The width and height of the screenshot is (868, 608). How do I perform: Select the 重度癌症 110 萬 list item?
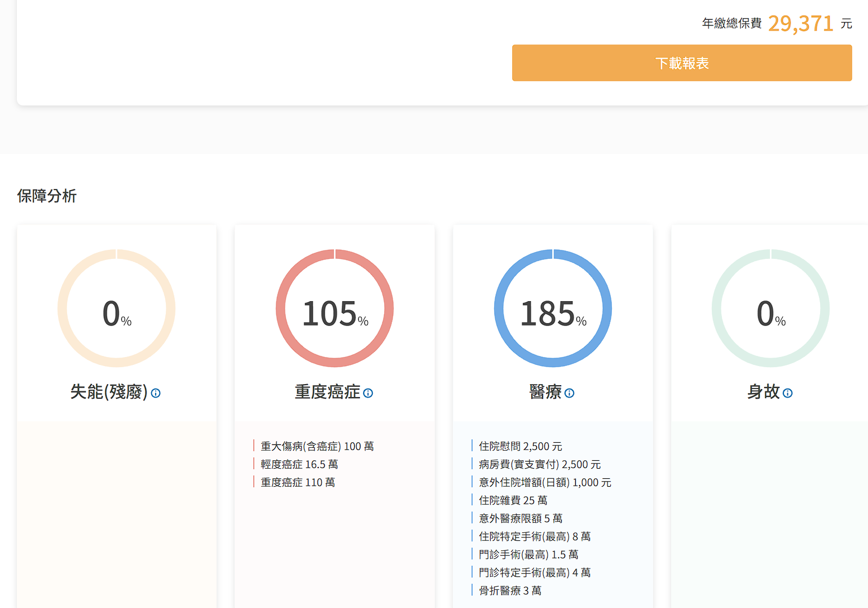pyautogui.click(x=298, y=482)
